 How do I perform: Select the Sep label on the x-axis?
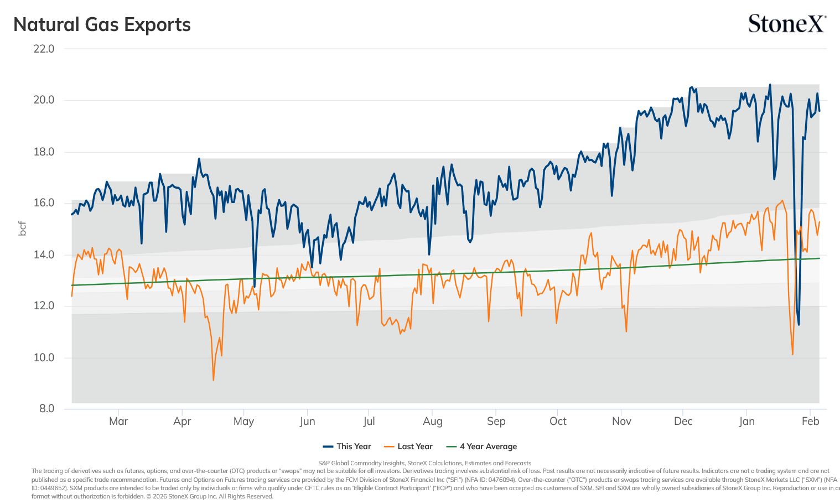[496, 421]
